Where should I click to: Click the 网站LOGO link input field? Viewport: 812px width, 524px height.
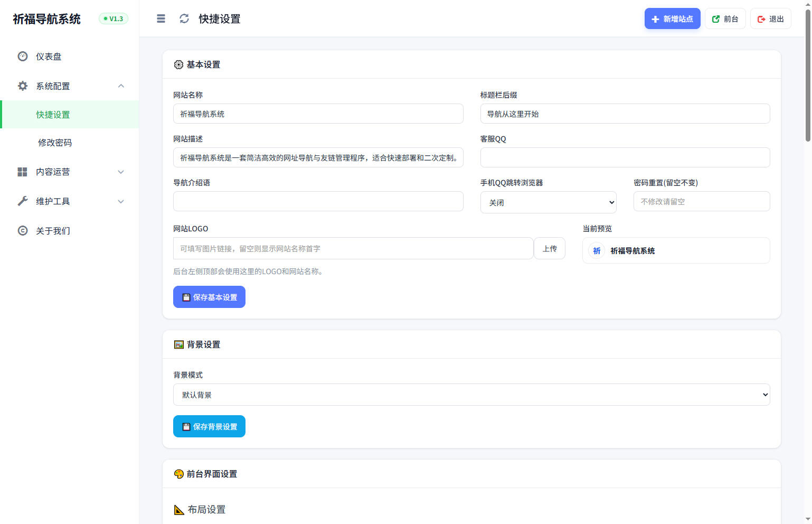point(353,248)
